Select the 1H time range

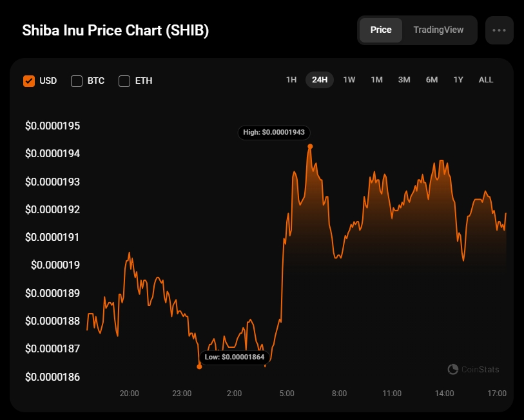[x=291, y=80]
